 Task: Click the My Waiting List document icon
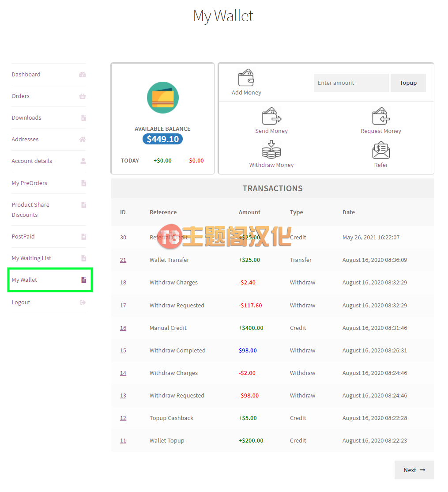[x=84, y=258]
